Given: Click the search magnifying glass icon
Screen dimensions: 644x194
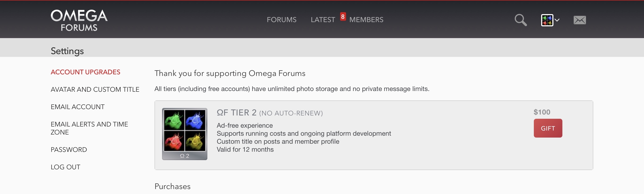Looking at the screenshot, I should (520, 20).
